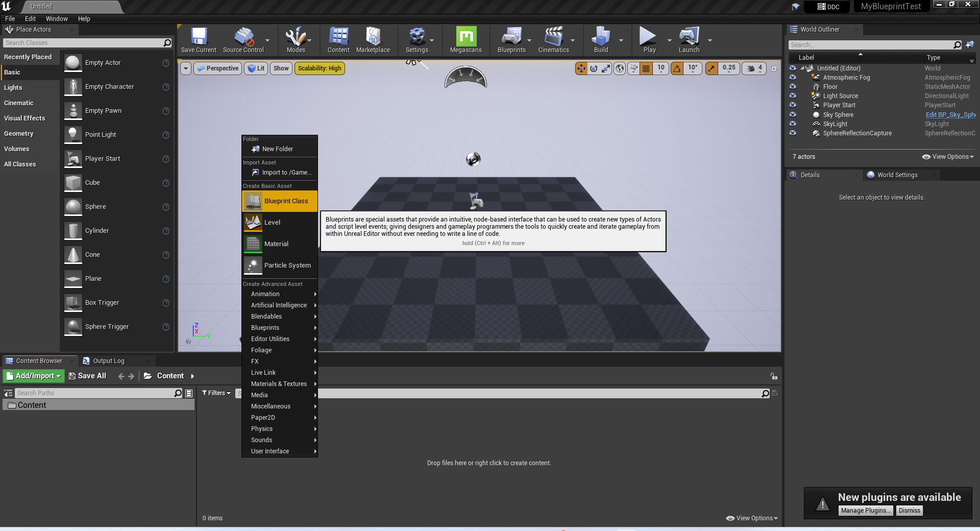Click the Save All button

[x=87, y=376]
